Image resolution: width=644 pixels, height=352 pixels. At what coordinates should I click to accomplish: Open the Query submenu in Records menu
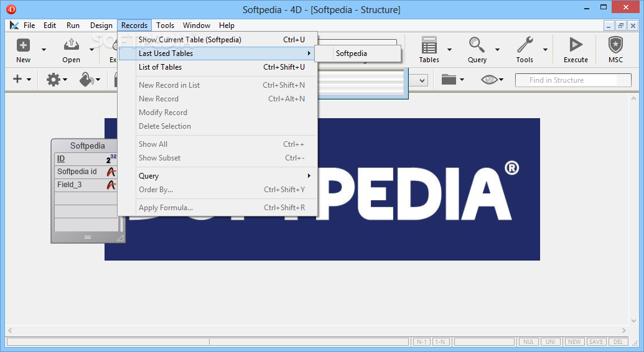click(218, 176)
